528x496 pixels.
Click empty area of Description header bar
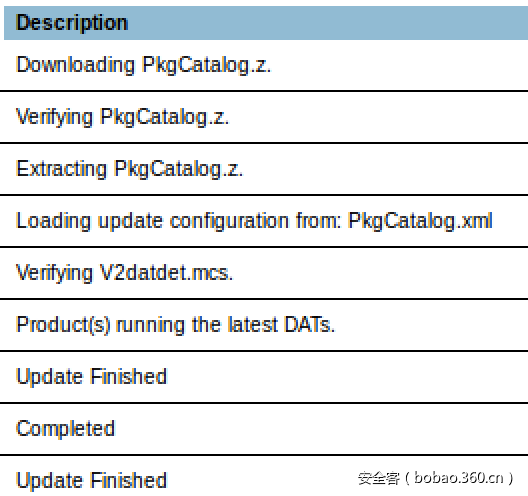[x=327, y=23]
